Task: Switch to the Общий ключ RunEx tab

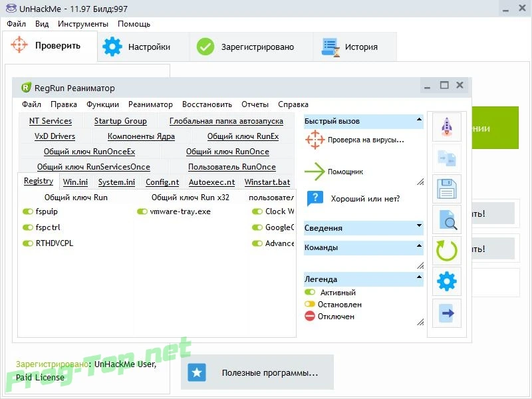Action: click(x=243, y=136)
